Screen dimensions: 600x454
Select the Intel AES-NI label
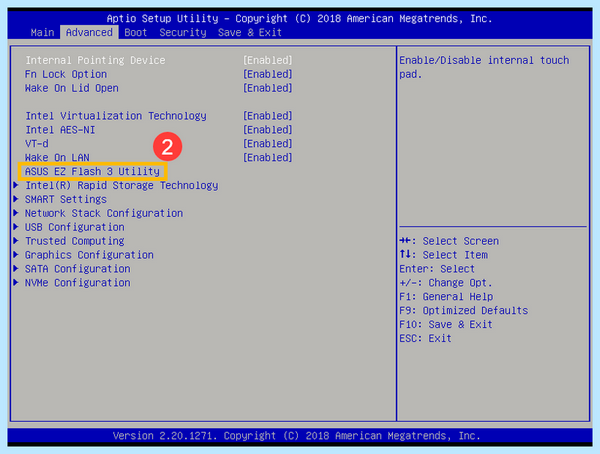[x=60, y=130]
